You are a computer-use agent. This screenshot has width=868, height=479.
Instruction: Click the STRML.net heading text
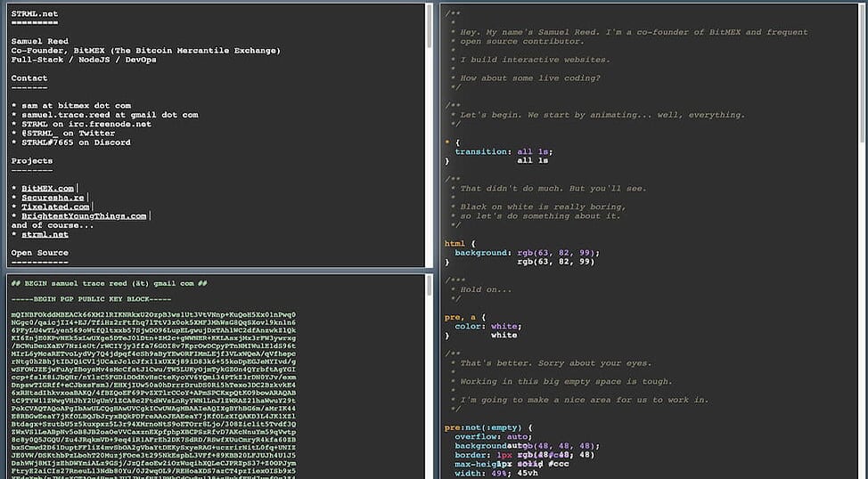35,13
